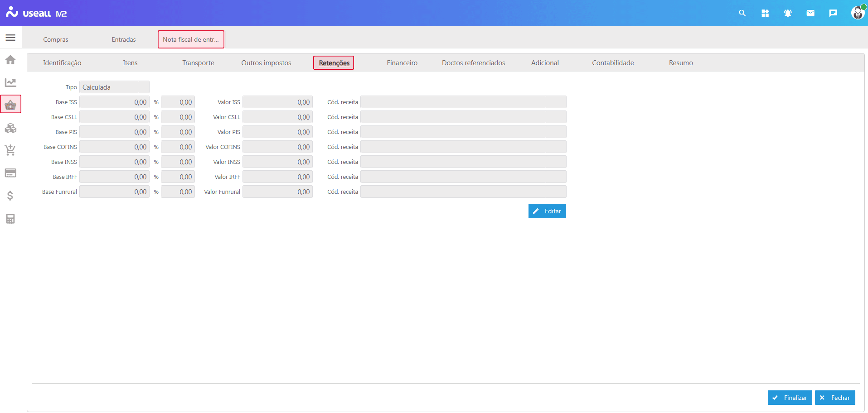Open the stock boxes sidebar icon
The height and width of the screenshot is (413, 868).
(10, 128)
